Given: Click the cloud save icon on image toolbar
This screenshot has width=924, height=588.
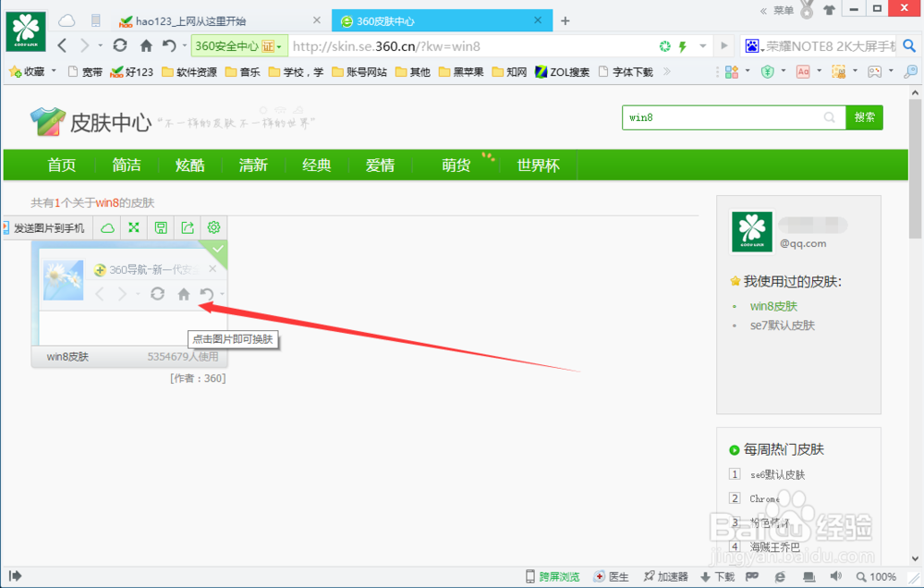Looking at the screenshot, I should point(107,227).
